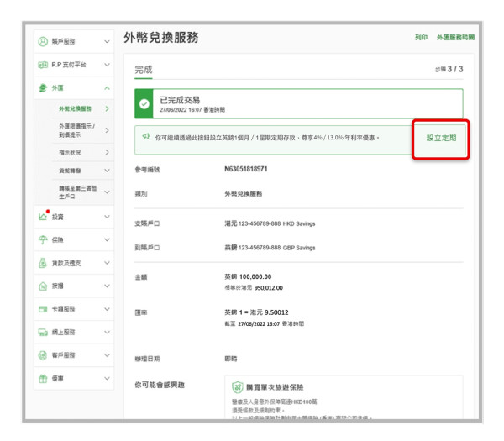Click the green checkmark in 已完成交易 banner
Viewport: 504px width, 441px height.
[x=144, y=104]
